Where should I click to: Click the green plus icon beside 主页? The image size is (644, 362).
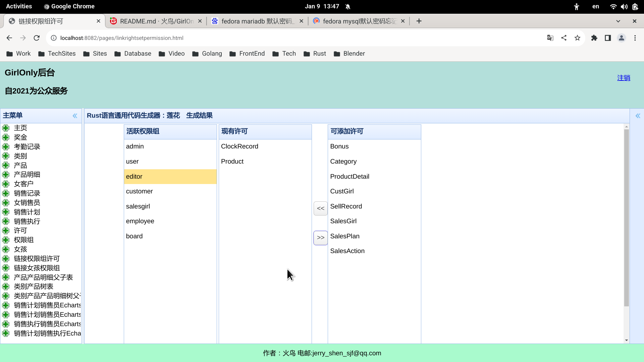6,128
